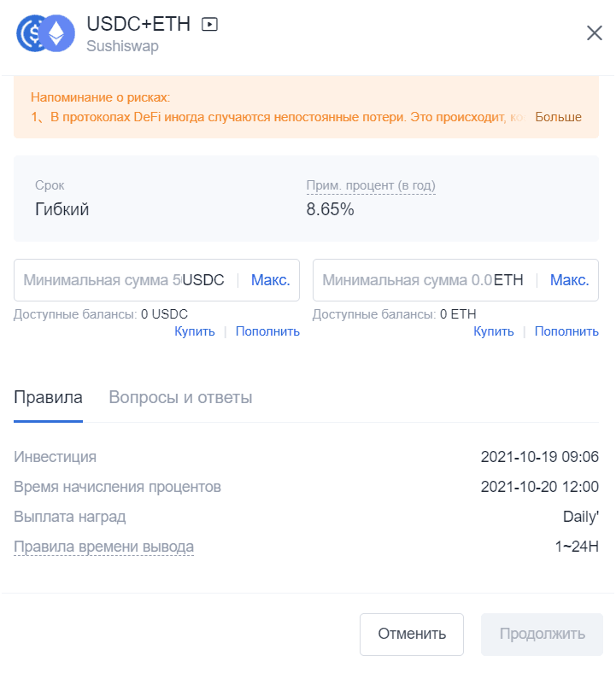Click the USDC+ETH coin pair logo
This screenshot has height=673, width=616.
point(45,33)
